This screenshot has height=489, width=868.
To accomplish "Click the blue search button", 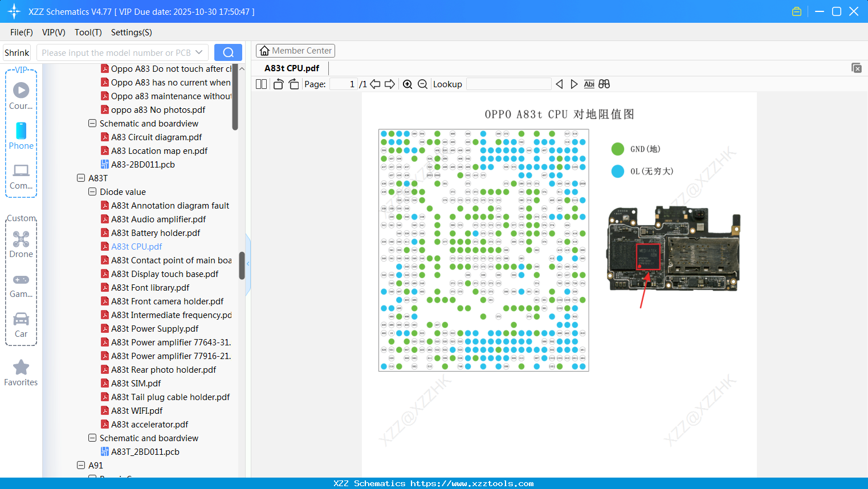I will pos(228,52).
